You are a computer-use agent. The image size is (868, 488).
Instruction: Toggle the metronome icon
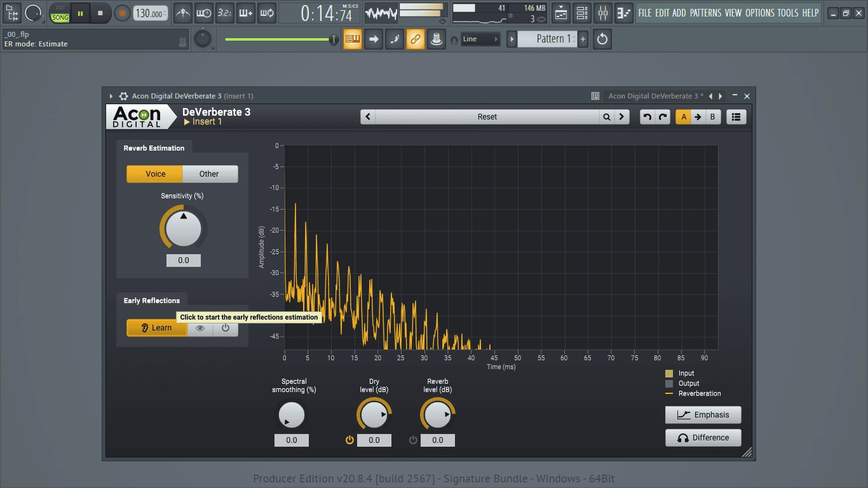pos(183,12)
